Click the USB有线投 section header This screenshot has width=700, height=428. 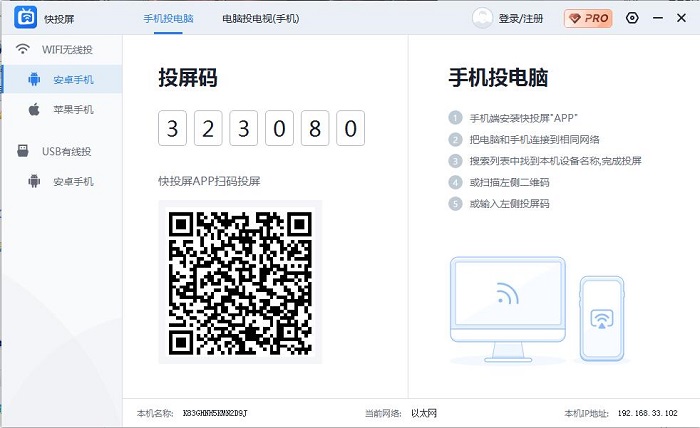[x=66, y=151]
